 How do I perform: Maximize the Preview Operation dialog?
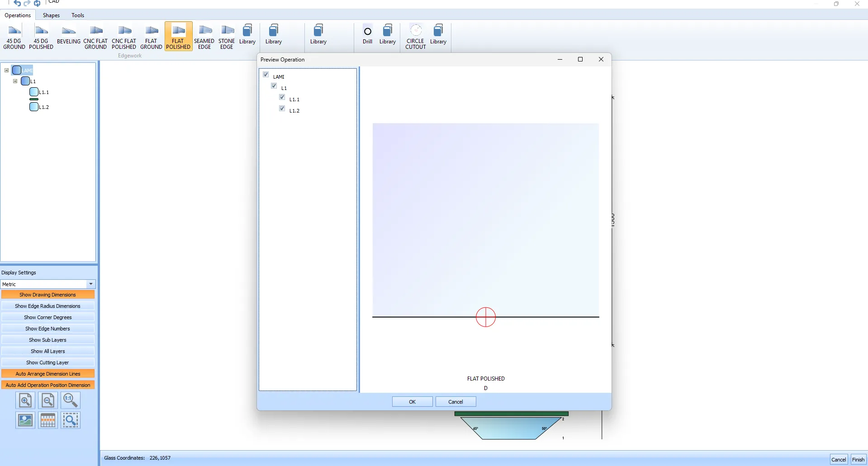coord(580,59)
